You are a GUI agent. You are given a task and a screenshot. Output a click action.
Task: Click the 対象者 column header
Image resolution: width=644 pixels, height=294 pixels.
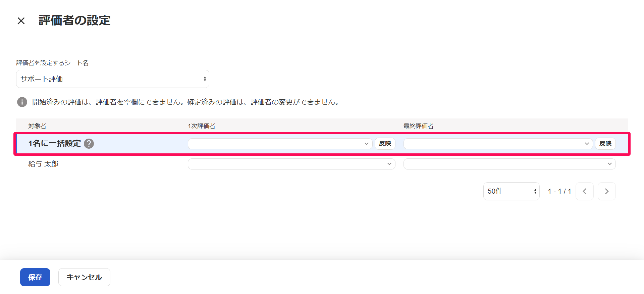point(37,126)
